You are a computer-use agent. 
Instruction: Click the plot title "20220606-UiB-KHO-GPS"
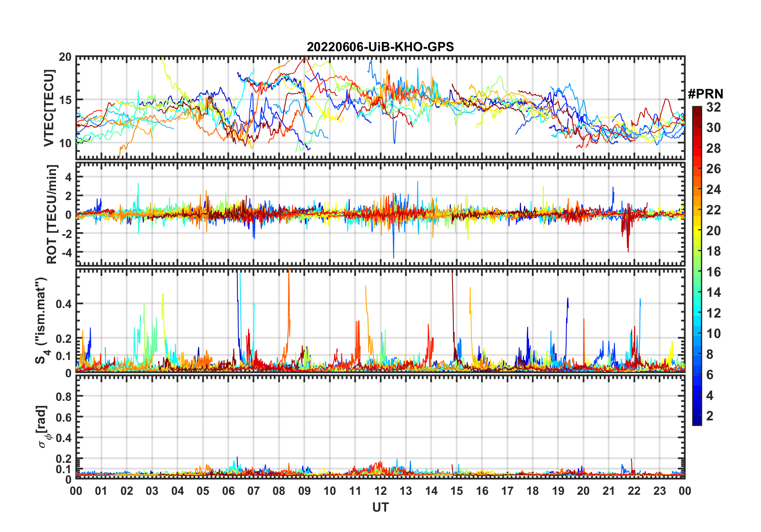tap(380, 47)
